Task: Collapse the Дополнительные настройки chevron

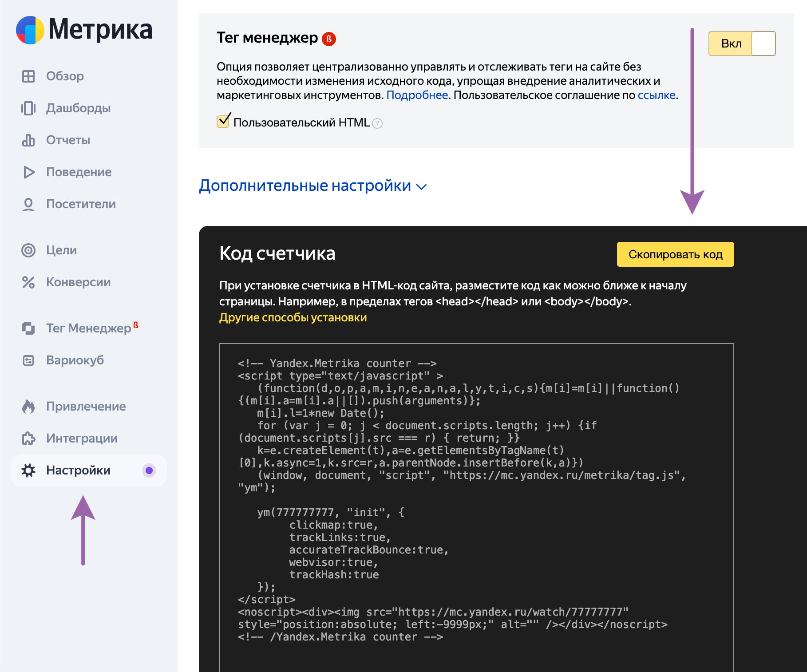Action: (421, 187)
